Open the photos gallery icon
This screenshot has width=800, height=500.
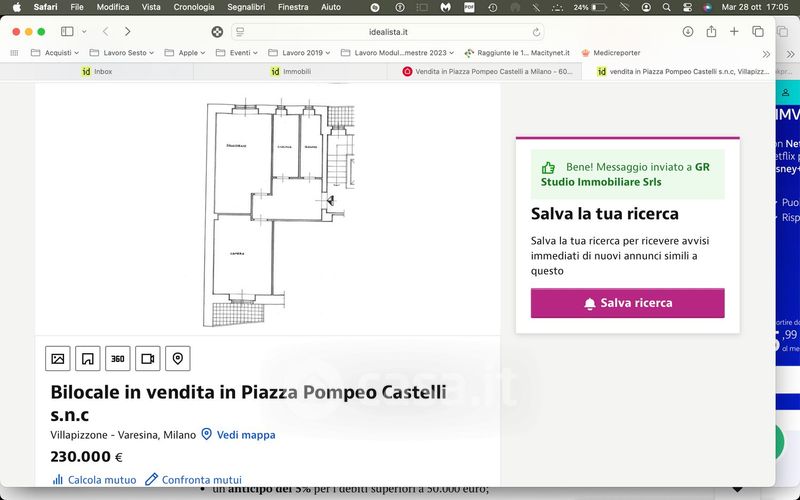(58, 359)
